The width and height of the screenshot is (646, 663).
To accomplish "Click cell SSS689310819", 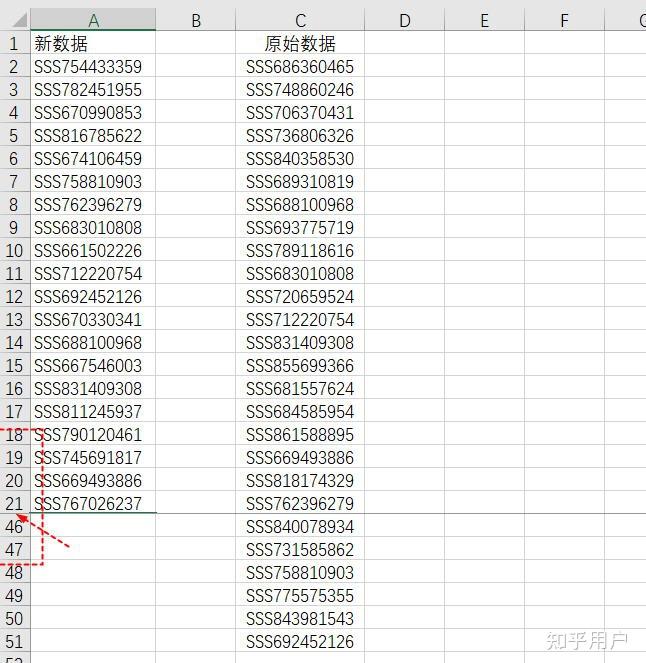I will pyautogui.click(x=300, y=181).
